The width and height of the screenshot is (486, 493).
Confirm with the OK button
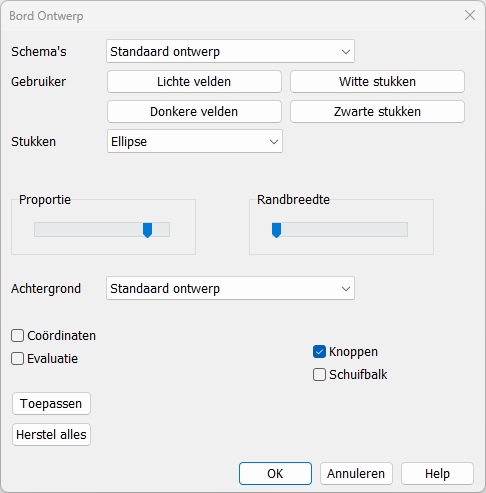(x=275, y=473)
